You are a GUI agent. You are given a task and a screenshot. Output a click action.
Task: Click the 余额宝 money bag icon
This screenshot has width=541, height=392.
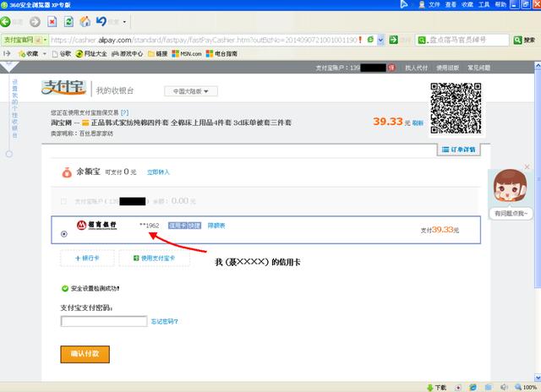point(67,172)
